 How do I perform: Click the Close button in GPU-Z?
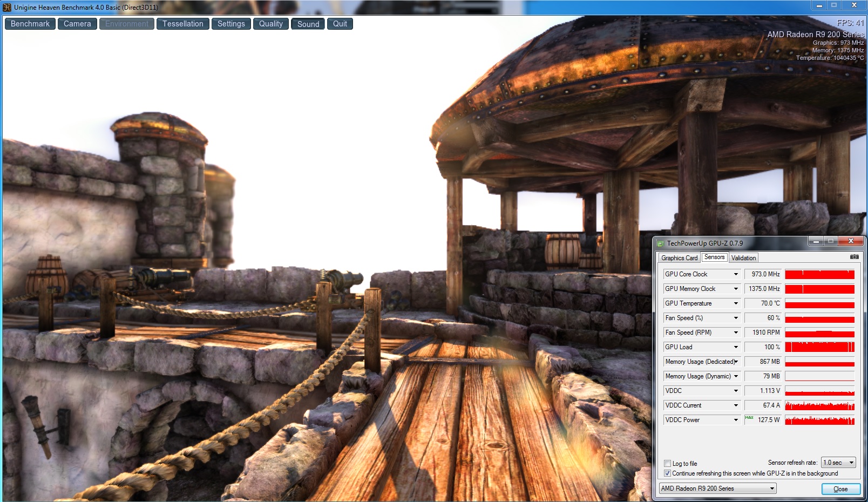point(840,489)
